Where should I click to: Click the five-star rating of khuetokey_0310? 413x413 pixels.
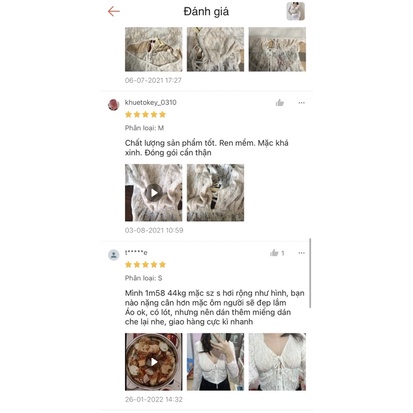(145, 115)
